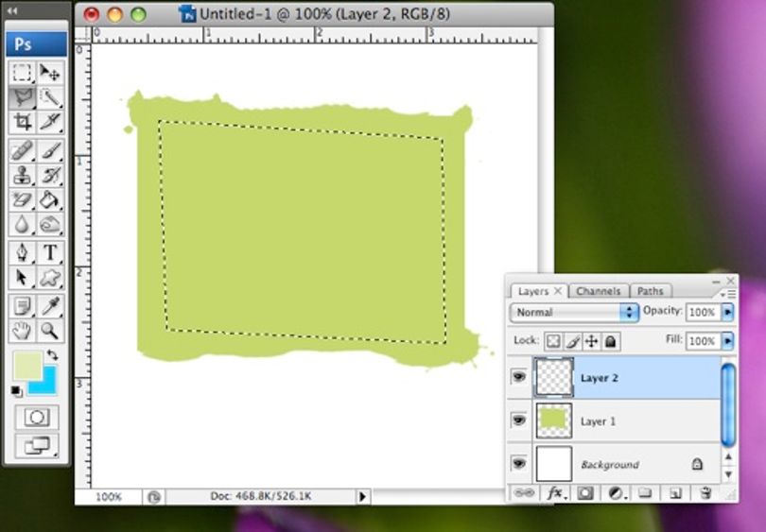Screen dimensions: 766x532
Task: Choose the Hand tool
Action: coord(22,331)
